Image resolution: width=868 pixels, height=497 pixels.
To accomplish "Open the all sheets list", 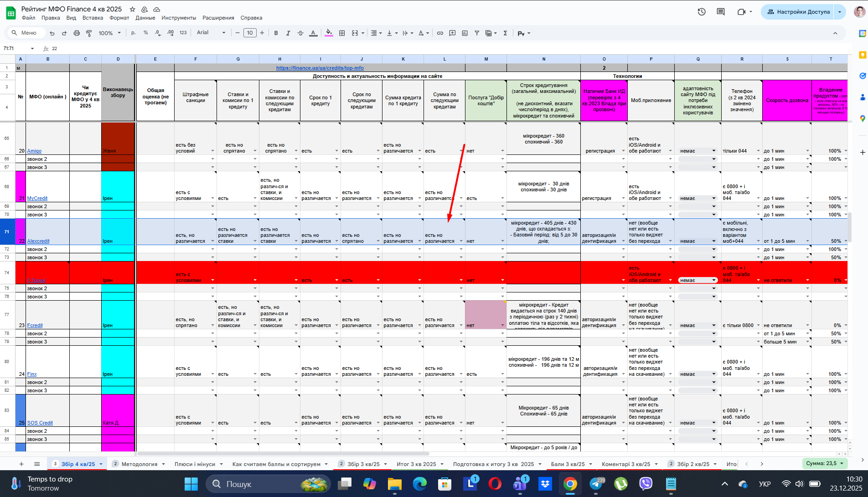I will tap(37, 464).
